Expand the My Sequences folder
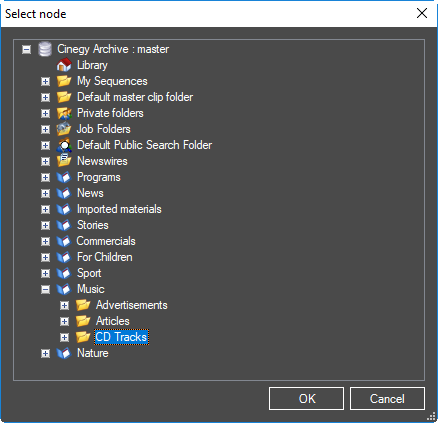Image resolution: width=438 pixels, height=423 pixels. 45,81
